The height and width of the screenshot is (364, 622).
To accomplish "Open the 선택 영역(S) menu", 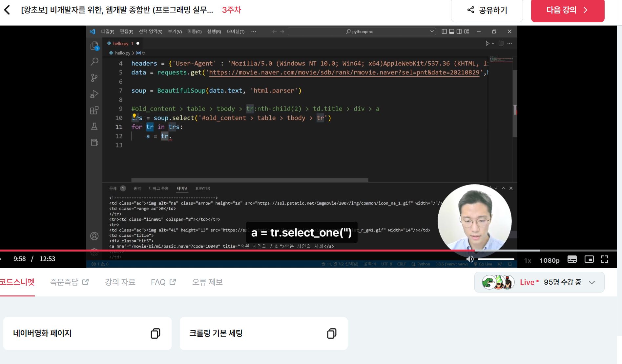I will pos(151,31).
